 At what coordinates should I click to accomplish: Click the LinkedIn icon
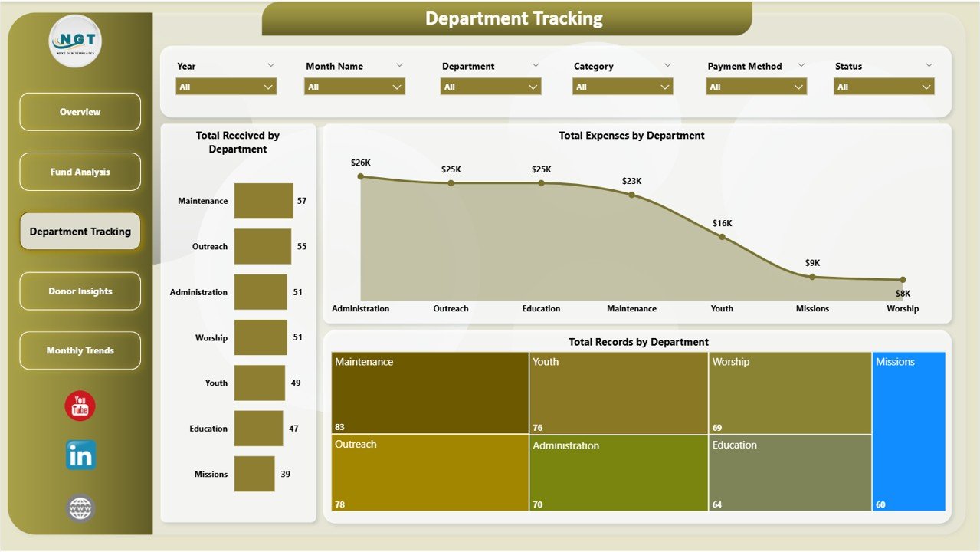tap(80, 455)
